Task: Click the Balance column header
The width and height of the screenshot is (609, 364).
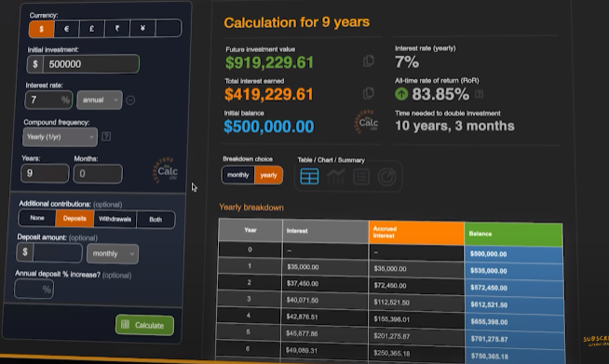Action: pos(513,234)
